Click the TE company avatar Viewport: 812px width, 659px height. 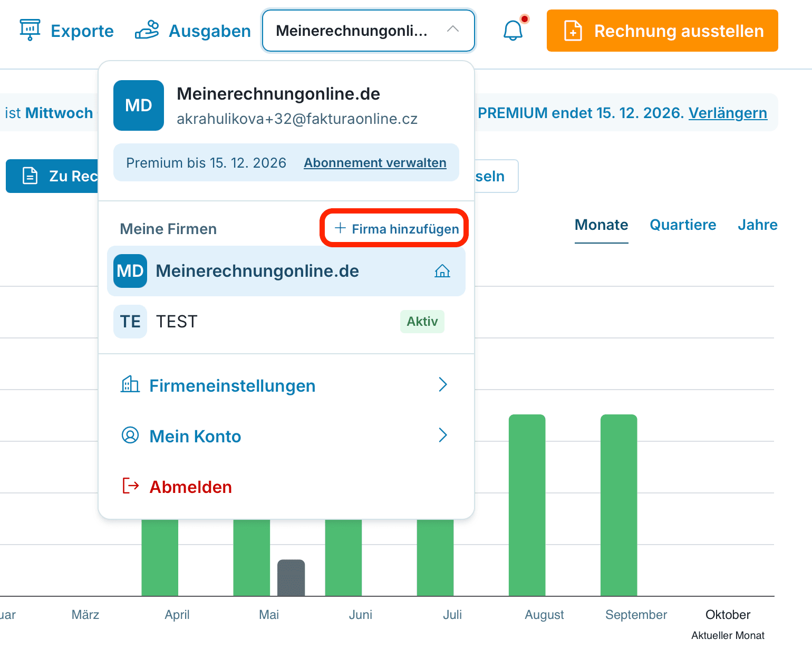[130, 322]
